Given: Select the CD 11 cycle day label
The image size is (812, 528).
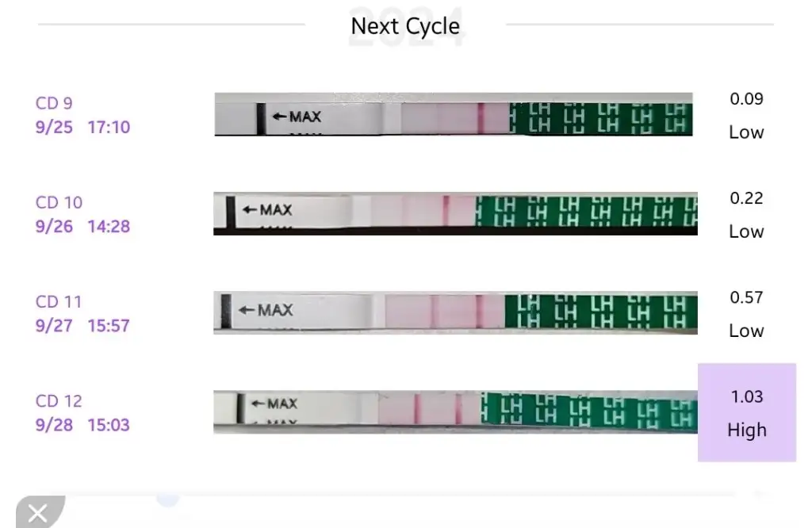Looking at the screenshot, I should point(59,301).
